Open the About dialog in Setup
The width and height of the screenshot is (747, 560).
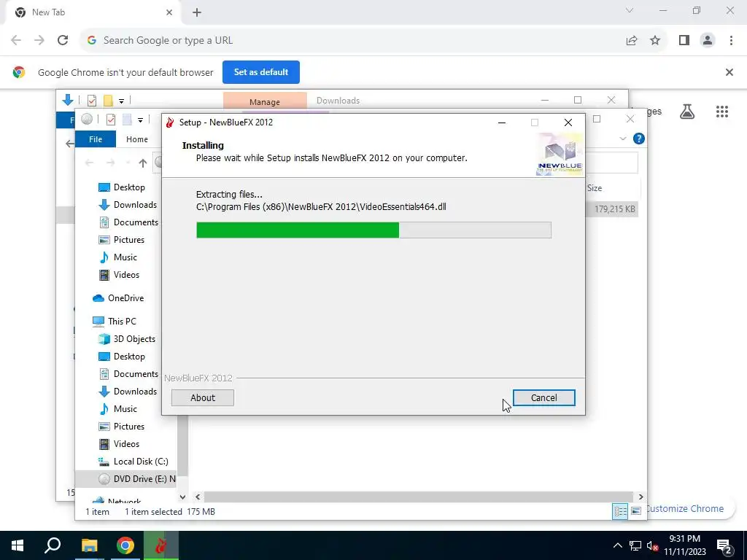tap(203, 397)
